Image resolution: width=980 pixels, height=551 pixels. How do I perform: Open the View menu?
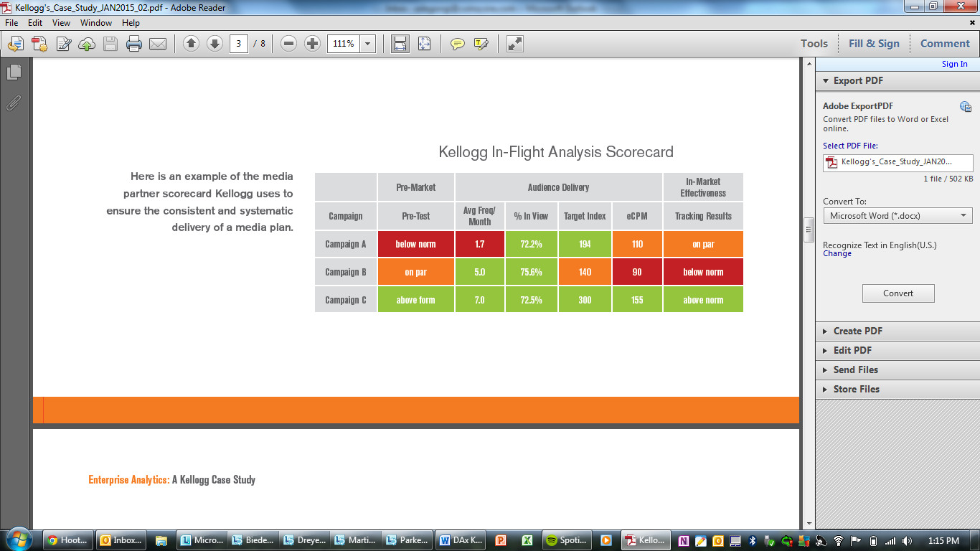pos(61,23)
